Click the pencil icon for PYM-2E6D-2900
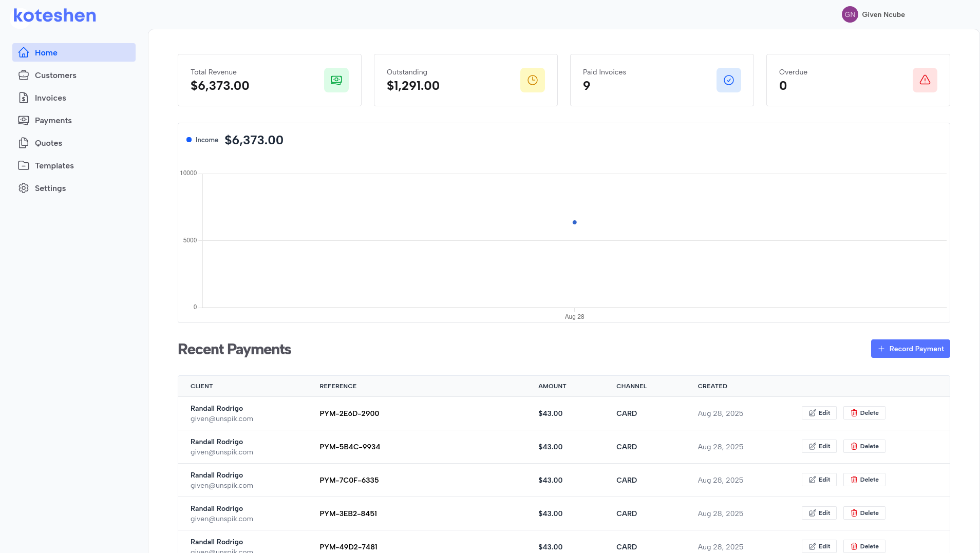This screenshot has width=980, height=553. (813, 413)
